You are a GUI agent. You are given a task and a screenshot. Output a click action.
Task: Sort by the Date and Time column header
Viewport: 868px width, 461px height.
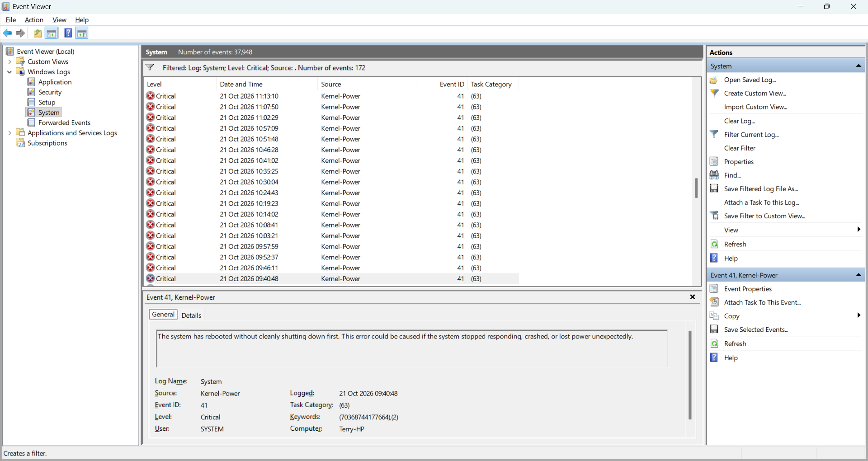click(267, 84)
